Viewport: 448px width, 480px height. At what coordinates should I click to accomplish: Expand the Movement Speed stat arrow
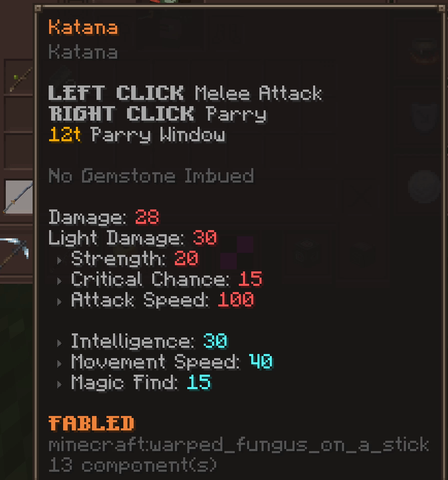click(59, 364)
